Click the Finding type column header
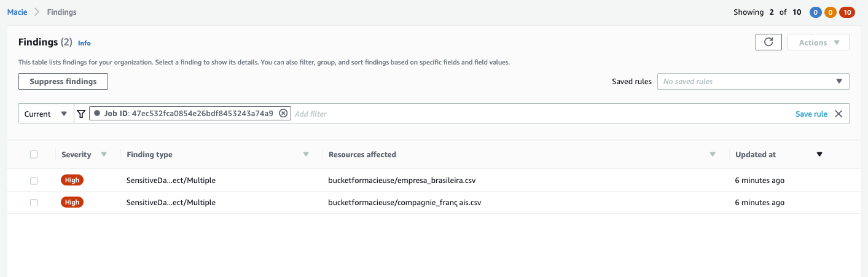This screenshot has width=868, height=277. 149,154
